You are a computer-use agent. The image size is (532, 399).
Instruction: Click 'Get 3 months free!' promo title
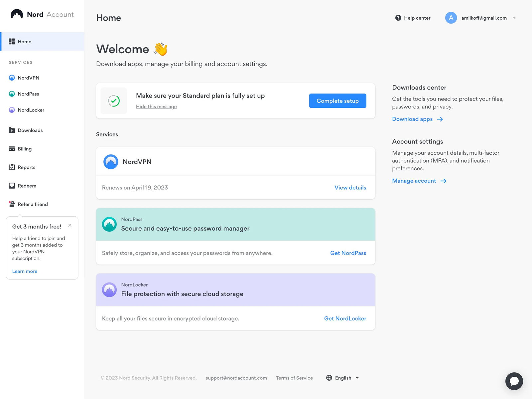(x=37, y=227)
